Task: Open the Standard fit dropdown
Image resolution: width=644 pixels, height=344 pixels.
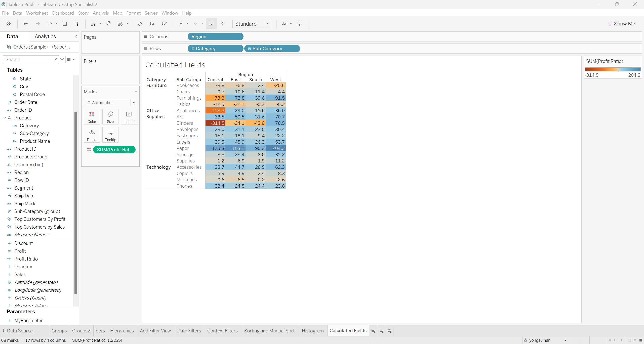Action: click(267, 24)
